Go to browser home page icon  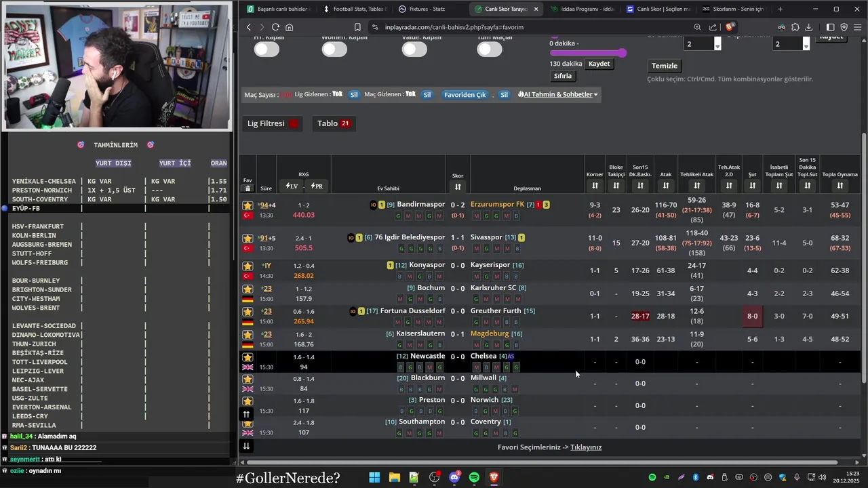click(290, 27)
